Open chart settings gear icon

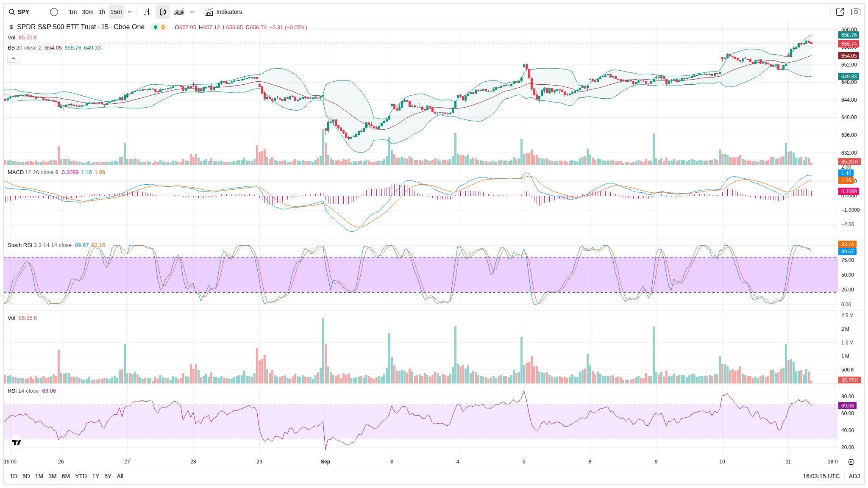(851, 462)
